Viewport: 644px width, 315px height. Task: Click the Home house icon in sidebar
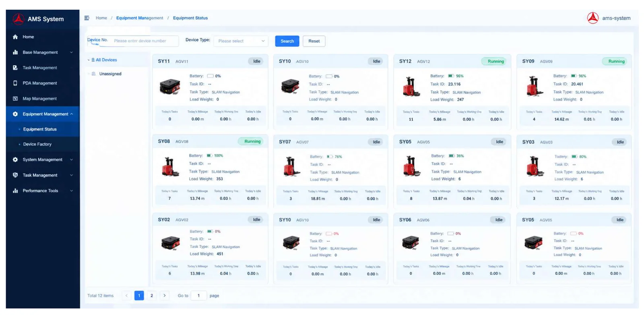click(x=15, y=37)
